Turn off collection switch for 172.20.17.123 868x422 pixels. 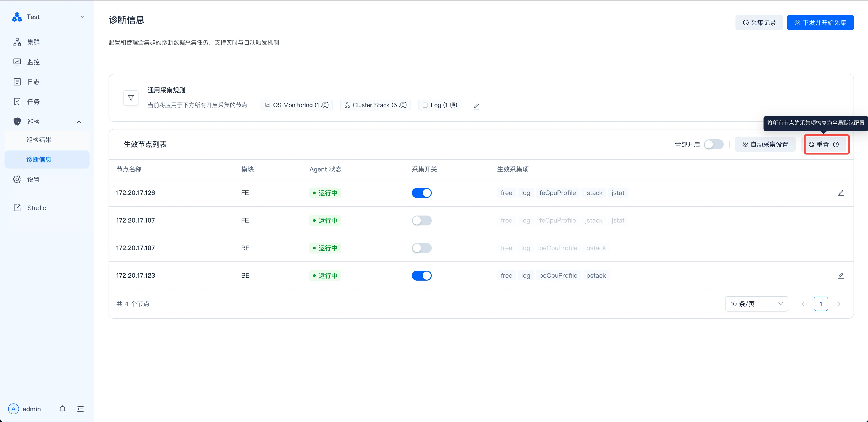(422, 276)
